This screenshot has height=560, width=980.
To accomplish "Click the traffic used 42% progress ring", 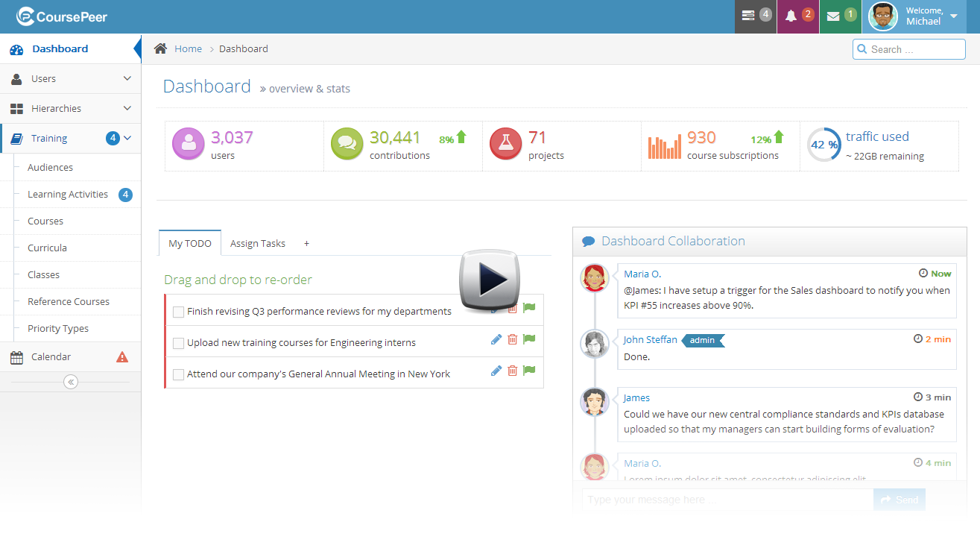I will point(823,145).
